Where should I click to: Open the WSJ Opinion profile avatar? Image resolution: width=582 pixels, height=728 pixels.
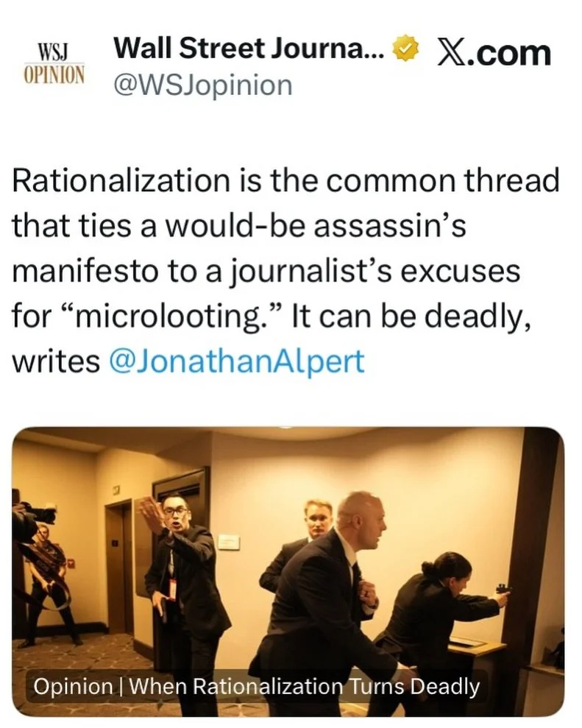[54, 63]
